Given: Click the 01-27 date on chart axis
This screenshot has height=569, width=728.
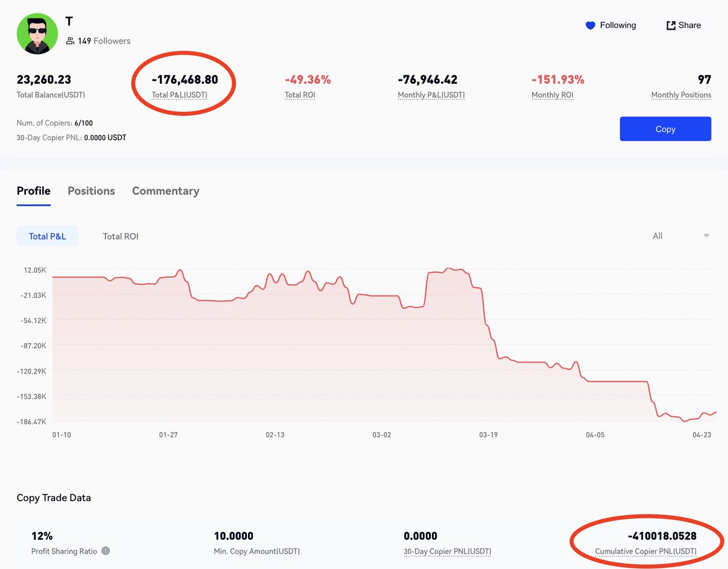Looking at the screenshot, I should pos(168,435).
